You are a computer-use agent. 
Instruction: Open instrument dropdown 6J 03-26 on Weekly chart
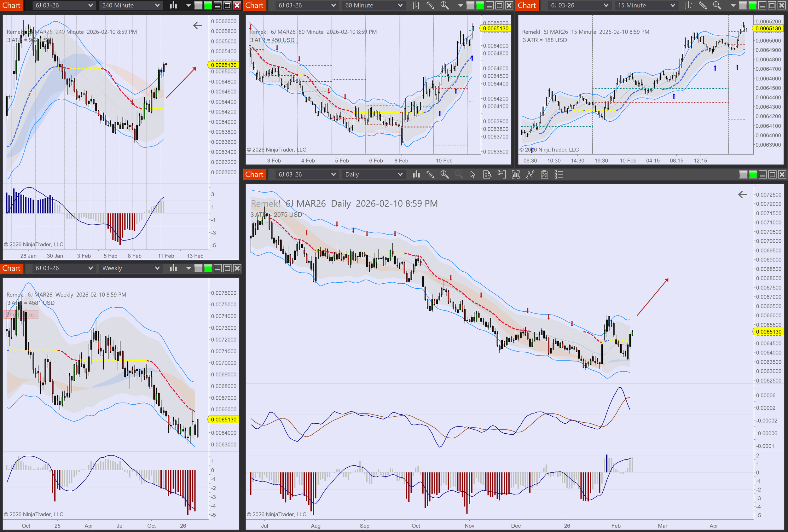click(x=90, y=268)
